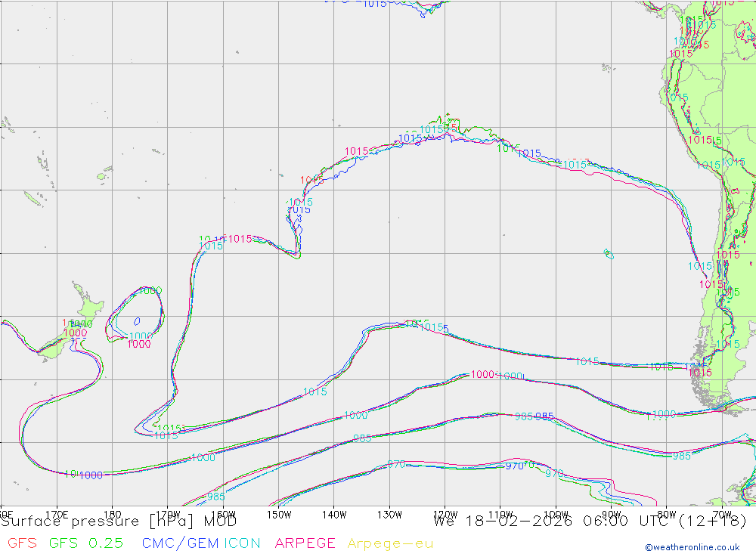Click the green 1000 label atop the closed low
Viewport: 756px width, 554px height.
[x=150, y=290]
